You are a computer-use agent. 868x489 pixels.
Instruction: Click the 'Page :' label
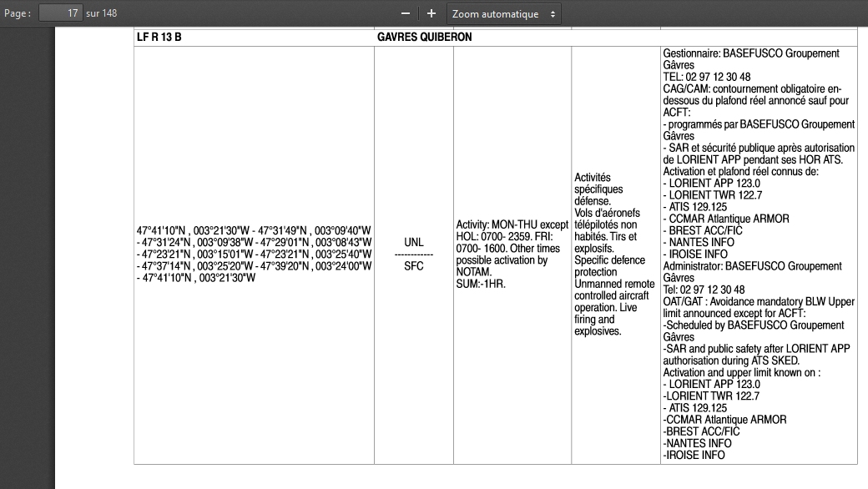[18, 13]
